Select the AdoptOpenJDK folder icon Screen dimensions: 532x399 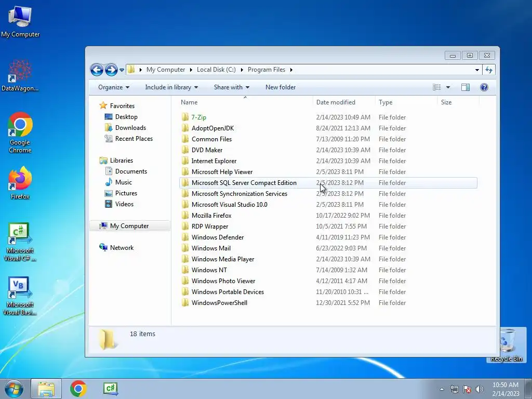click(185, 128)
